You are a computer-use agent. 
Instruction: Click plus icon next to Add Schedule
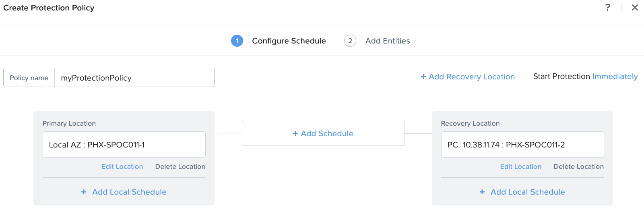(295, 133)
